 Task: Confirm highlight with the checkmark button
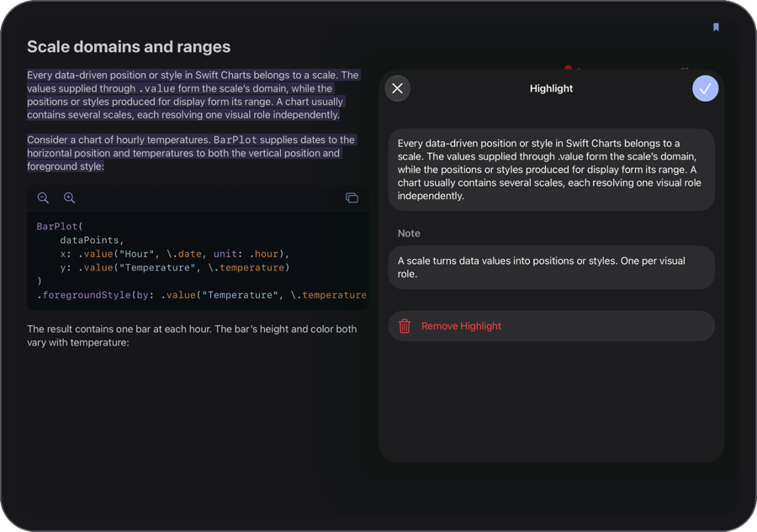tap(705, 88)
